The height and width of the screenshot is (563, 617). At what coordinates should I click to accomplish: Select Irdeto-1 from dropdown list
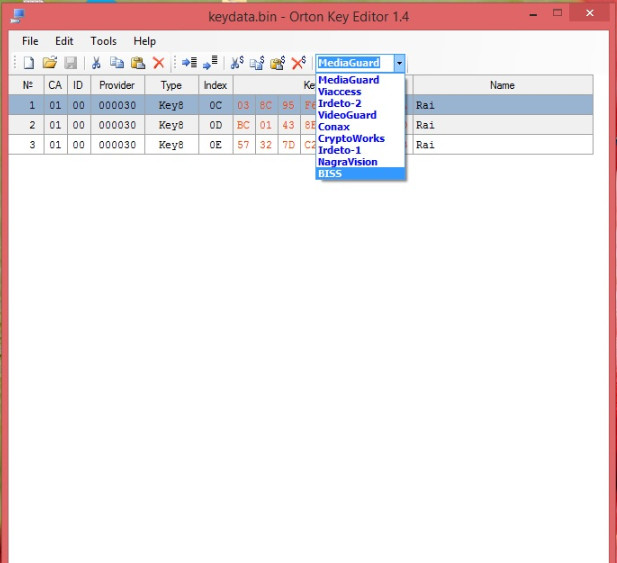[x=360, y=150]
